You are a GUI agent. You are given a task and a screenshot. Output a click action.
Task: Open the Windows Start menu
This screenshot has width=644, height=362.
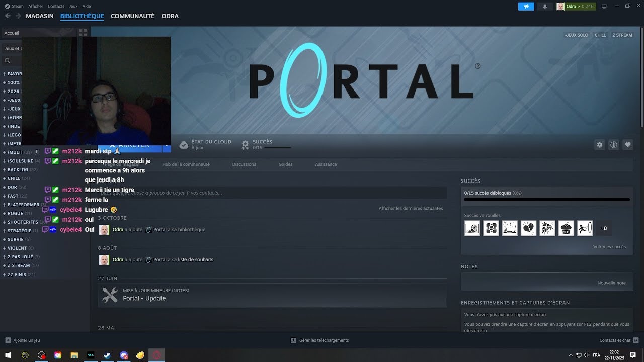[8, 355]
